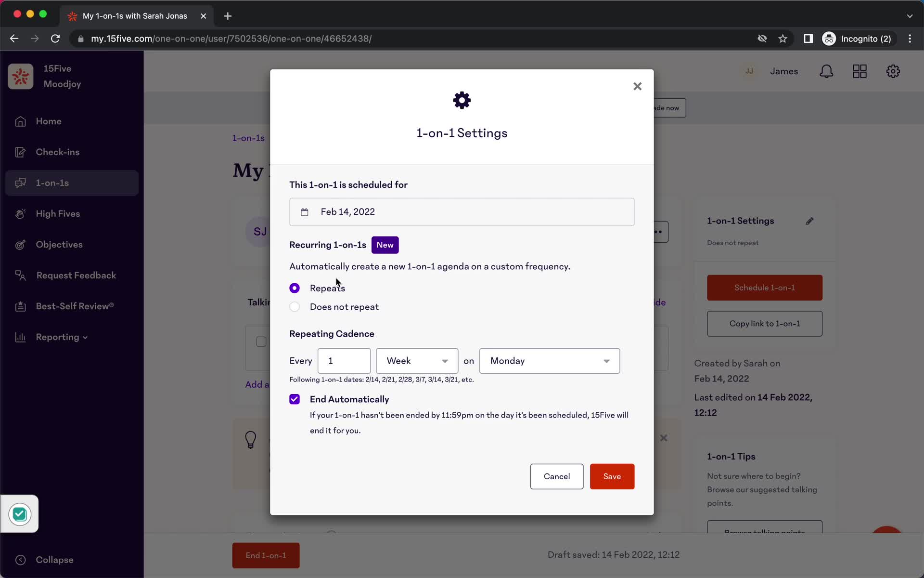Click the calendar icon in the date field

tap(304, 212)
